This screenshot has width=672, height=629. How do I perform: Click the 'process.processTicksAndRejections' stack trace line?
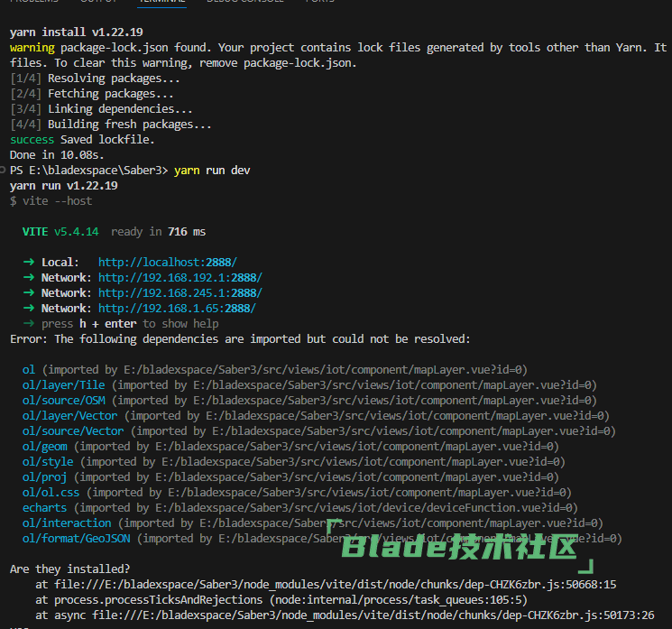click(281, 600)
